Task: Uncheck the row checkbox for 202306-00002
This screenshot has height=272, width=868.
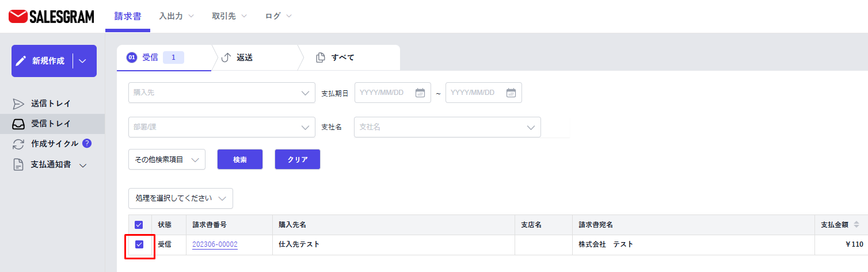Action: click(x=139, y=244)
